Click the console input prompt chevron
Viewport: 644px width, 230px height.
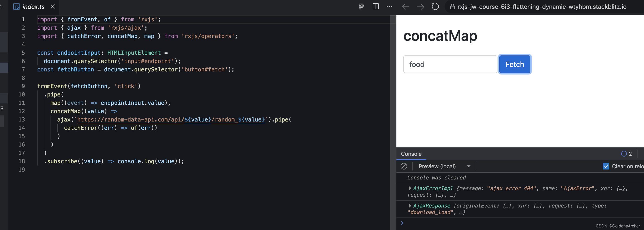402,223
